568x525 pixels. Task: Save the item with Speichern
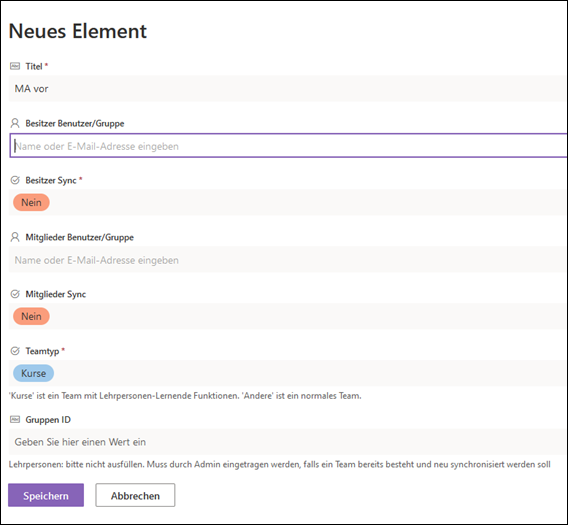46,495
